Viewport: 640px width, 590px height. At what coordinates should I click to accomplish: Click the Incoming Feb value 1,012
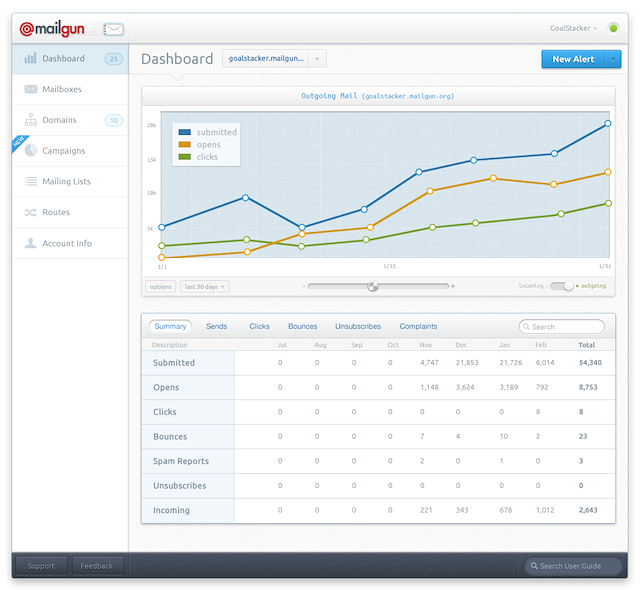pos(545,510)
